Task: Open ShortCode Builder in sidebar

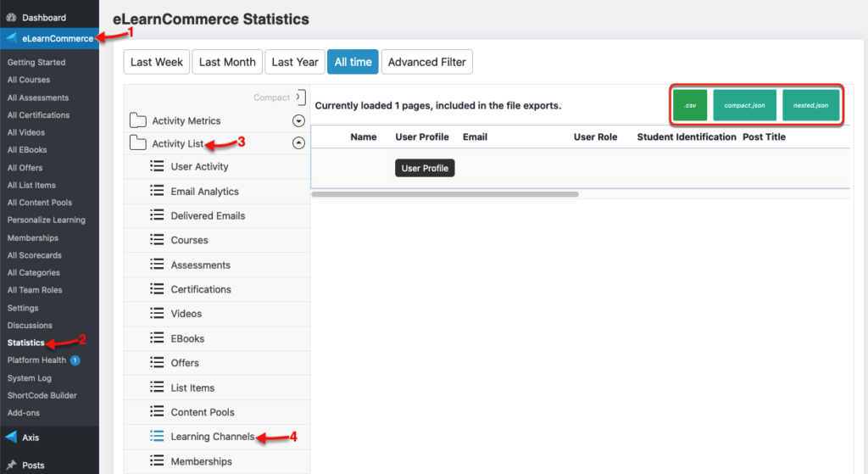Action: click(x=42, y=395)
